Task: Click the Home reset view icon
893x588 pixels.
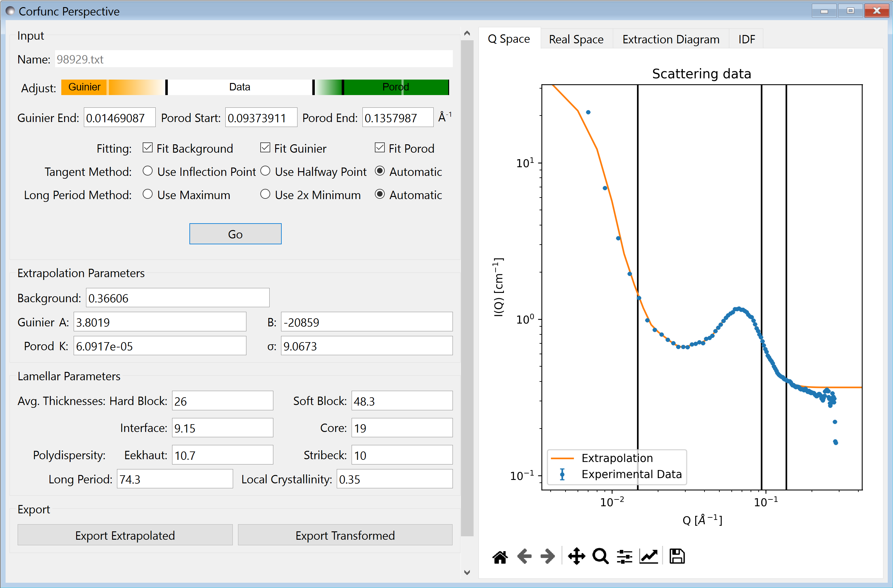Action: (500, 557)
